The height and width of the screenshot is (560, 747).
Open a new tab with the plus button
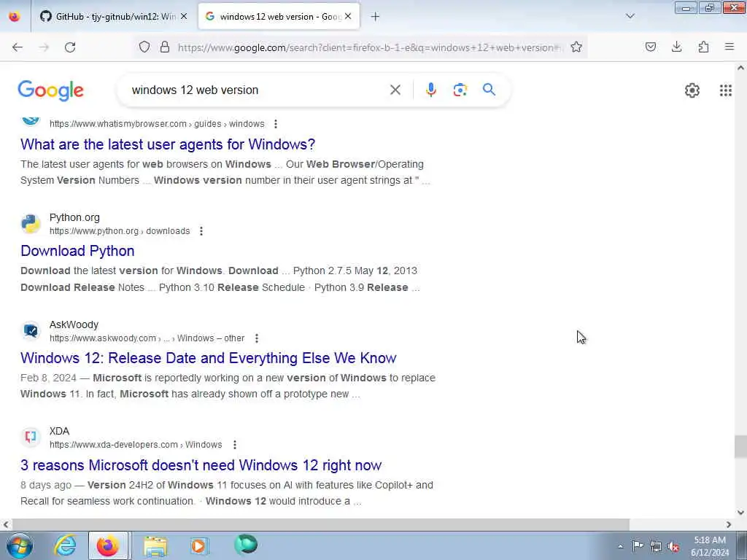(x=376, y=17)
